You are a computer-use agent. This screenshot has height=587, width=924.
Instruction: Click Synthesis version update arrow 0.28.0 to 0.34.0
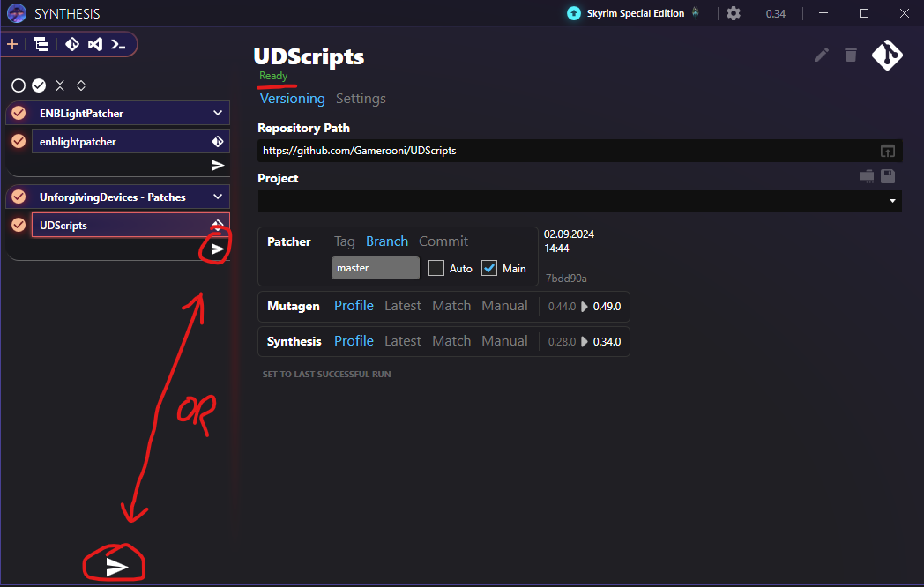(584, 342)
